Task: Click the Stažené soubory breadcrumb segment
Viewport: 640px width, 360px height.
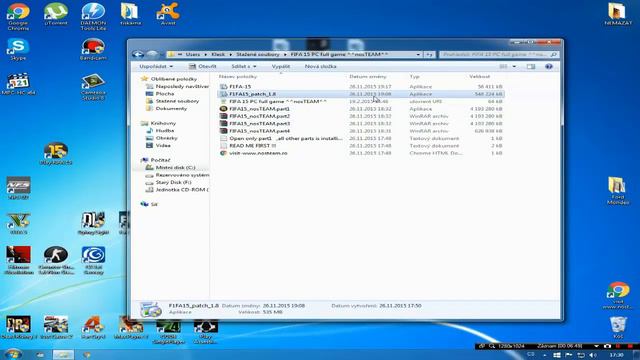Action: (x=258, y=54)
